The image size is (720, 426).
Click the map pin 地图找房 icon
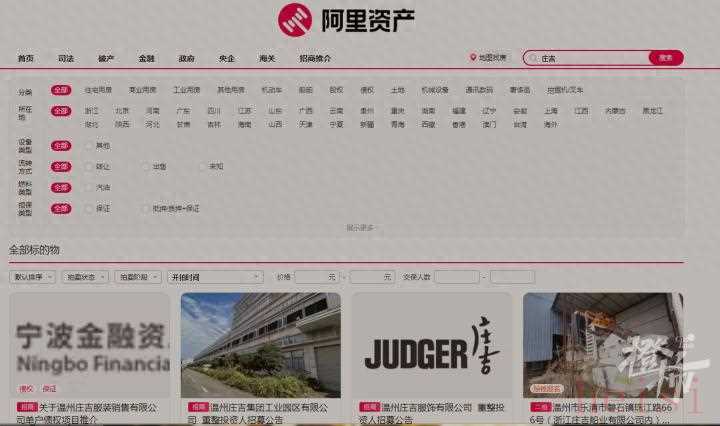(x=473, y=58)
